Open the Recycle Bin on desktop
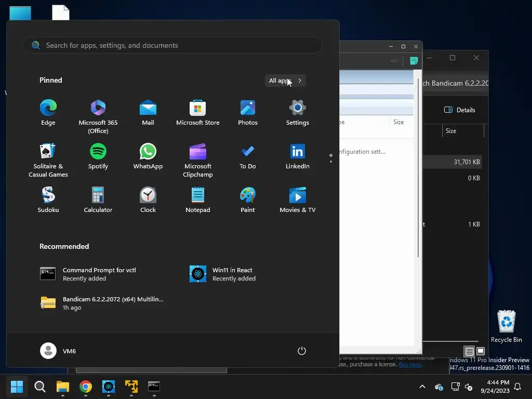Viewport: 532px width, 399px height. 506,326
